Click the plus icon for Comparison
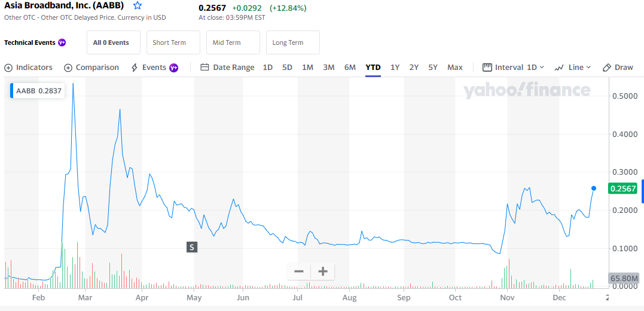Image resolution: width=644 pixels, height=311 pixels. [x=68, y=68]
